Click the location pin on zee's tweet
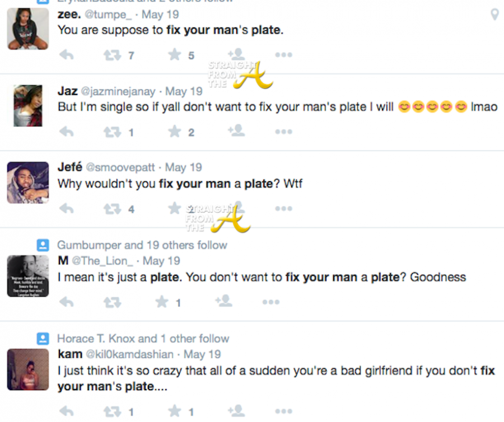The image size is (504, 422). click(494, 15)
